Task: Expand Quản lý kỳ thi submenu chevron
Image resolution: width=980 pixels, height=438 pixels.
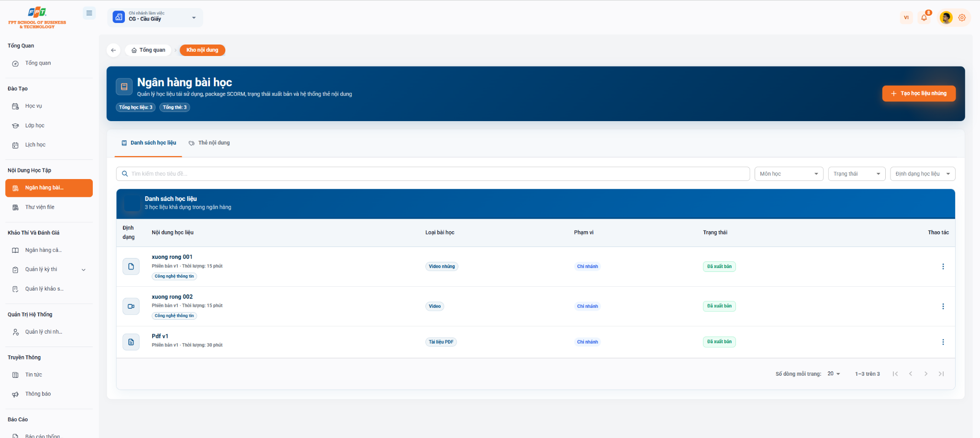Action: (x=84, y=270)
